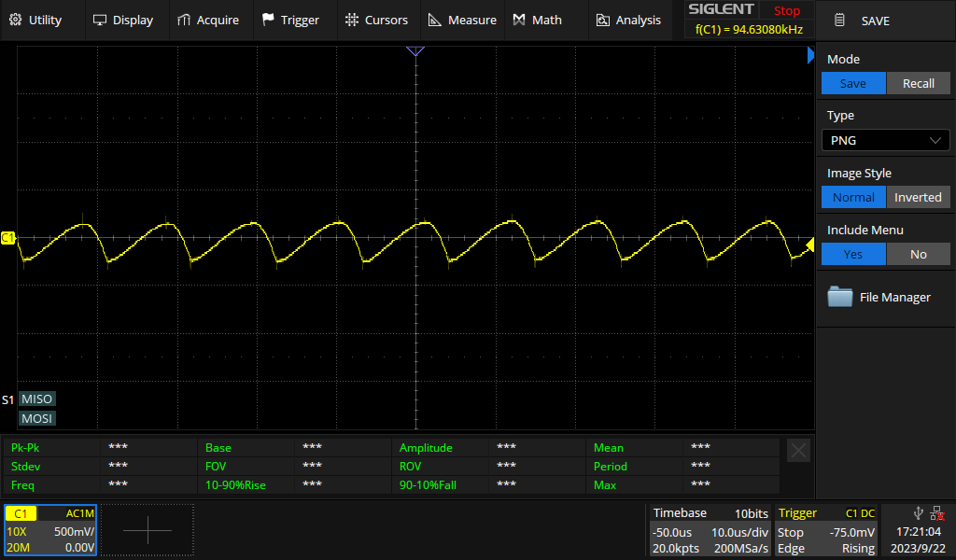Close the measurement panel with X
Screen dimensions: 956x560
(x=799, y=451)
